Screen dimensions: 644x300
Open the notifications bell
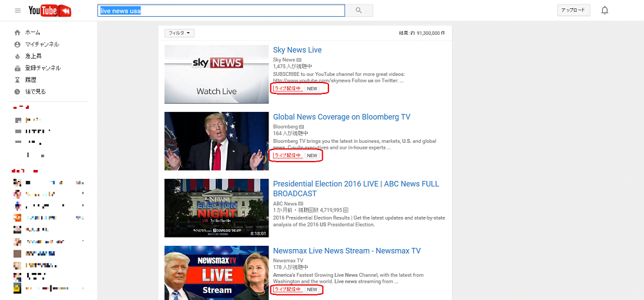pyautogui.click(x=604, y=10)
